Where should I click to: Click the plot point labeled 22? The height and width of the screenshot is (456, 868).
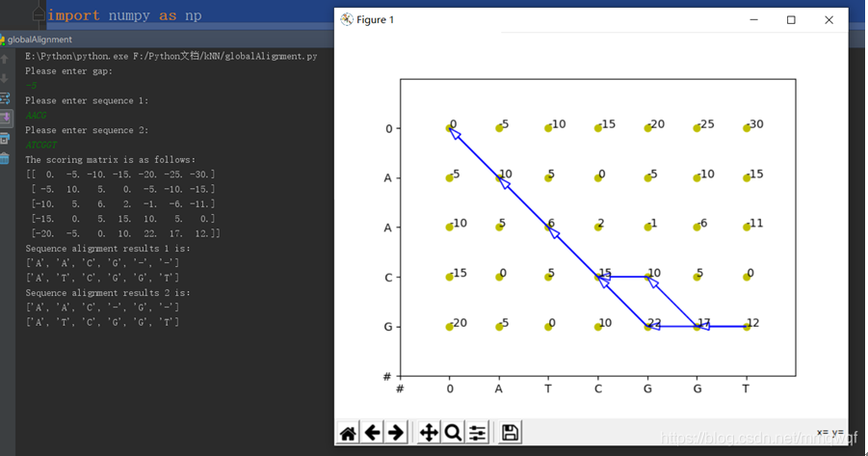click(x=647, y=327)
